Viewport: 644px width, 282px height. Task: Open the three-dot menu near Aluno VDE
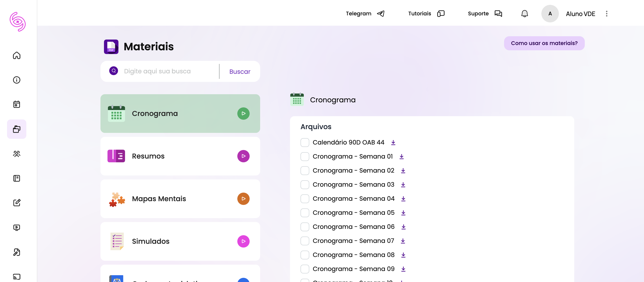tap(606, 14)
